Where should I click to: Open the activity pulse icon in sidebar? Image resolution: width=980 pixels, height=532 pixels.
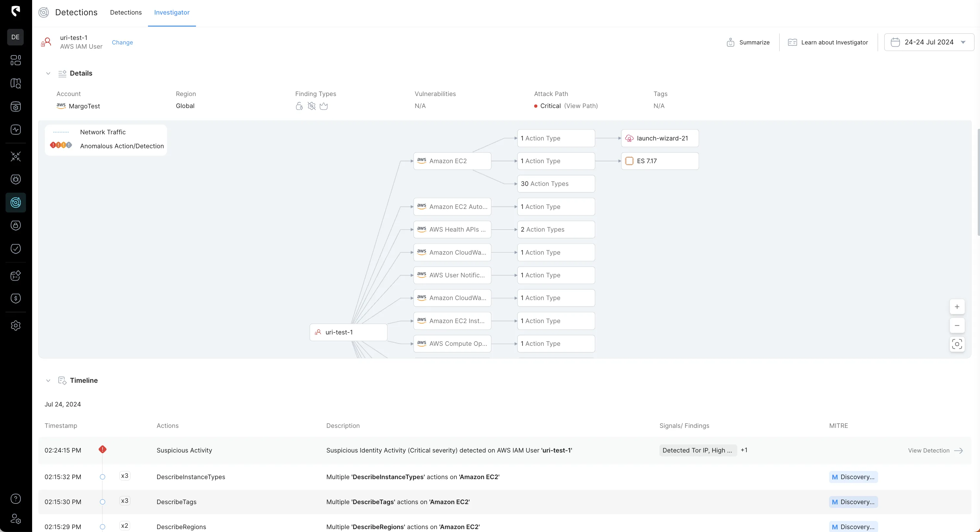click(x=16, y=130)
